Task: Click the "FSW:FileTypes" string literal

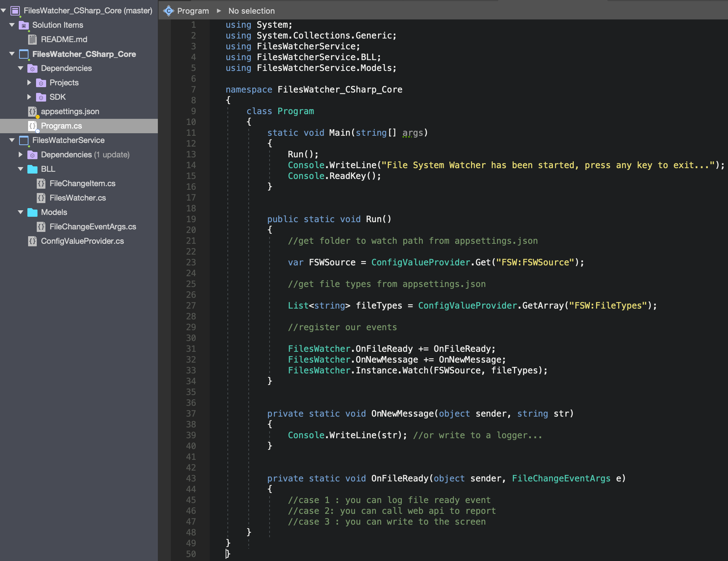Action: [608, 306]
